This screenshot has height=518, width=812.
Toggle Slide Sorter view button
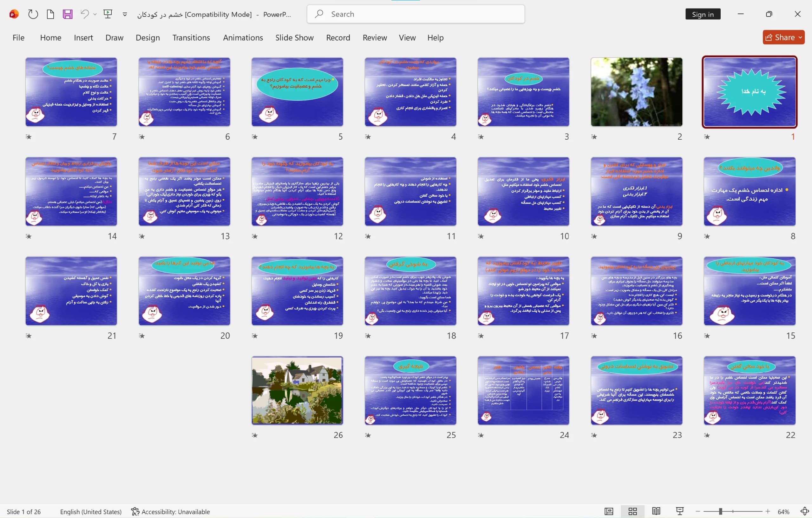[632, 512]
